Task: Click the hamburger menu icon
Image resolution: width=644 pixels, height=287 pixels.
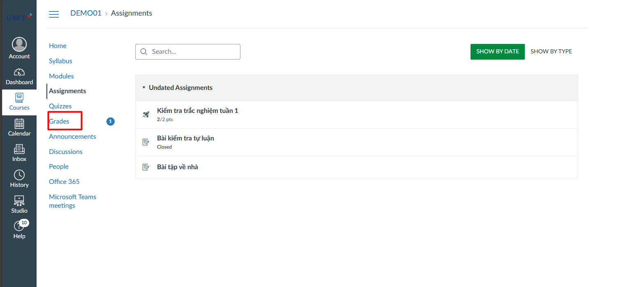Action: click(54, 14)
